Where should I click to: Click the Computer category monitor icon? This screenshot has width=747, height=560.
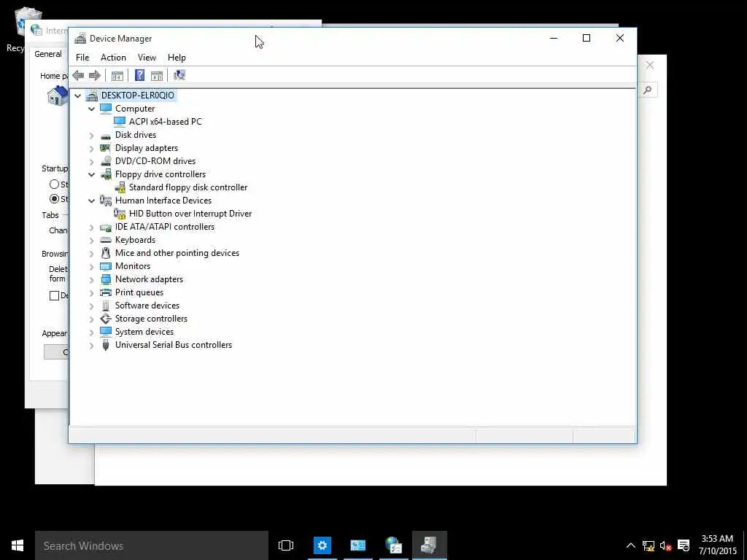[x=106, y=109]
